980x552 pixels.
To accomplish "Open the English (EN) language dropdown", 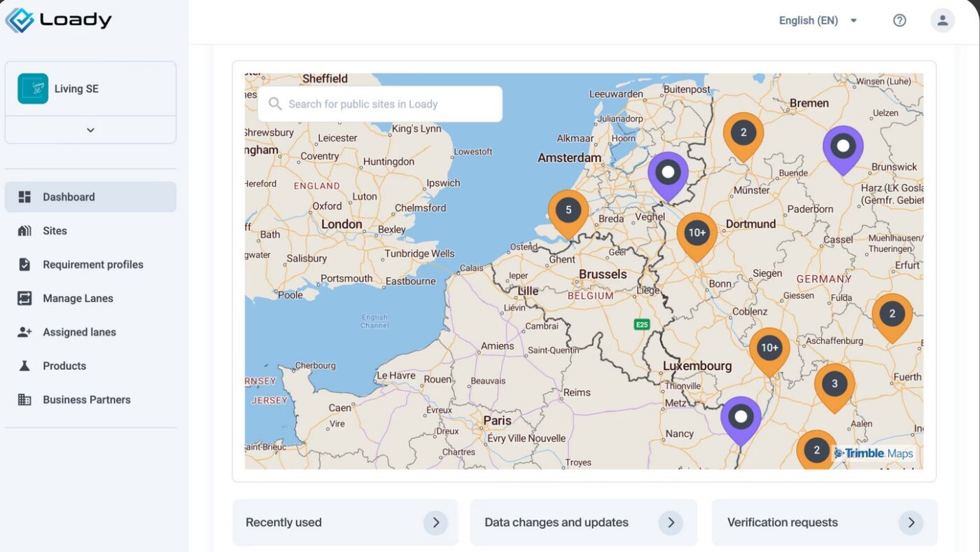I will pyautogui.click(x=818, y=20).
